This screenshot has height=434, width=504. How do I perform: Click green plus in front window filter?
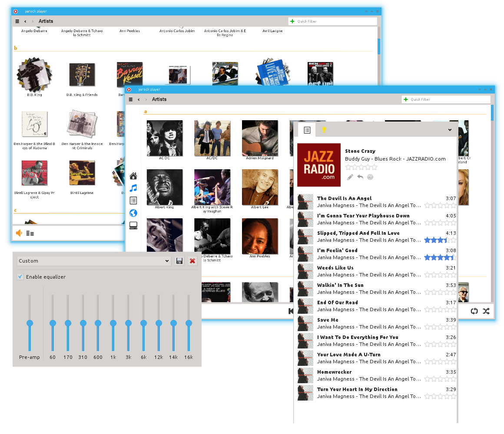406,99
